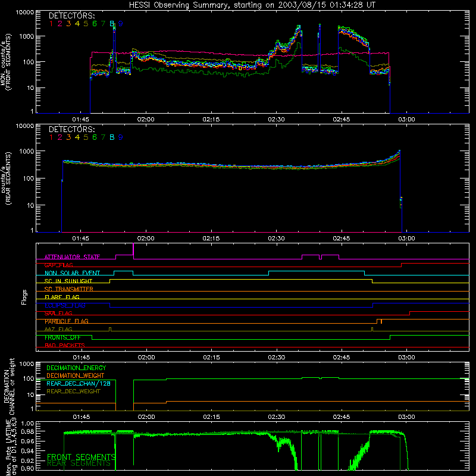This screenshot has width=476, height=476.
Task: Click the GAP_FLAG label
Action: tap(58, 265)
